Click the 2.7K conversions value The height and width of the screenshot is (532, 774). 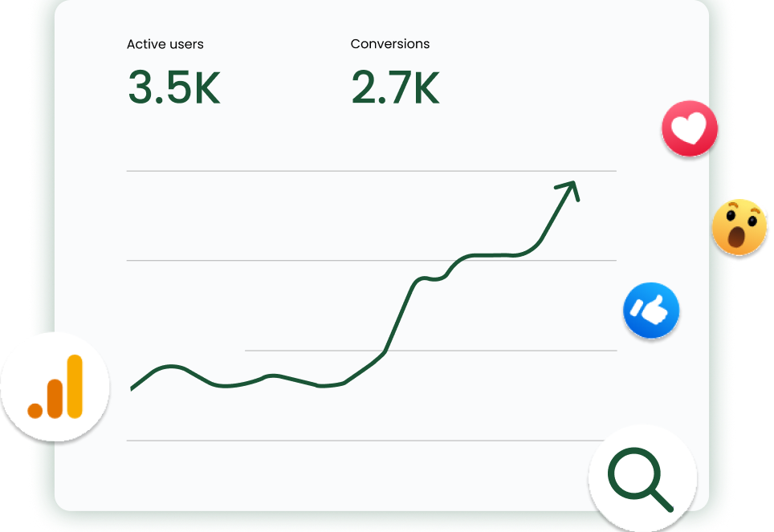(x=395, y=87)
